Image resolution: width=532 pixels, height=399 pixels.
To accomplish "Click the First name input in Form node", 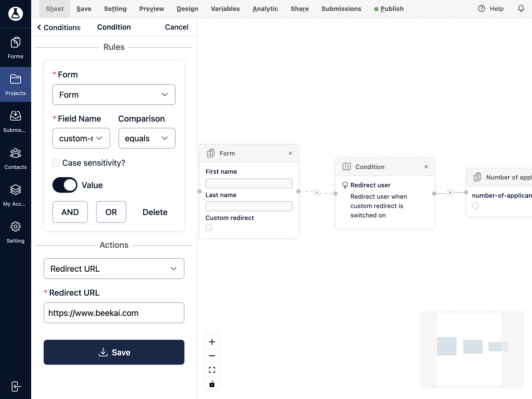I will click(249, 183).
